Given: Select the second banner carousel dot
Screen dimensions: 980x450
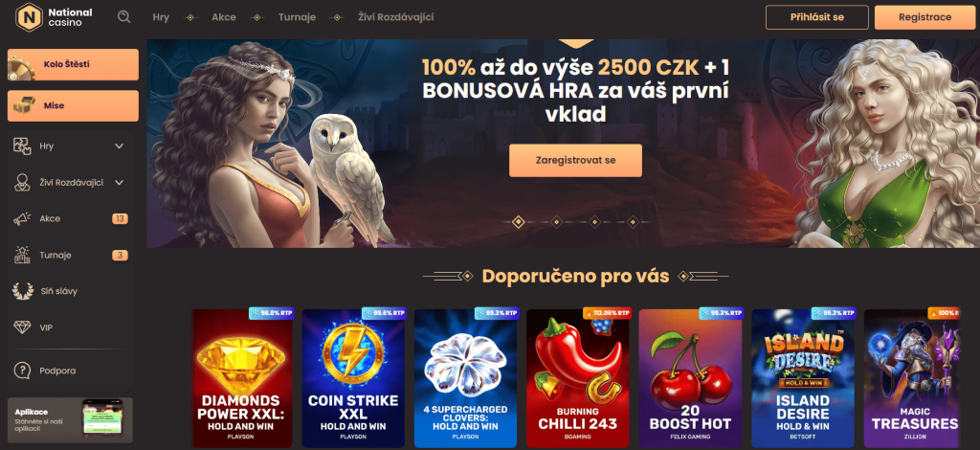Looking at the screenshot, I should (556, 221).
